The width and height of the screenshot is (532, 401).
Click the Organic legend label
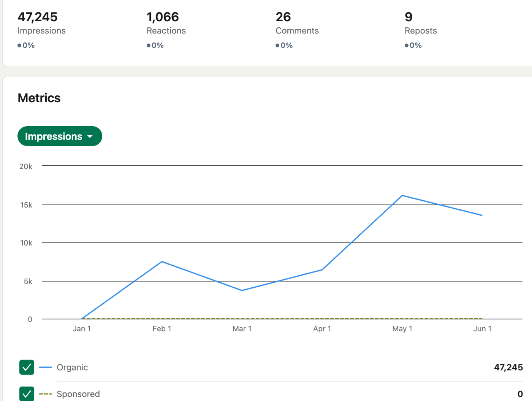tap(72, 367)
